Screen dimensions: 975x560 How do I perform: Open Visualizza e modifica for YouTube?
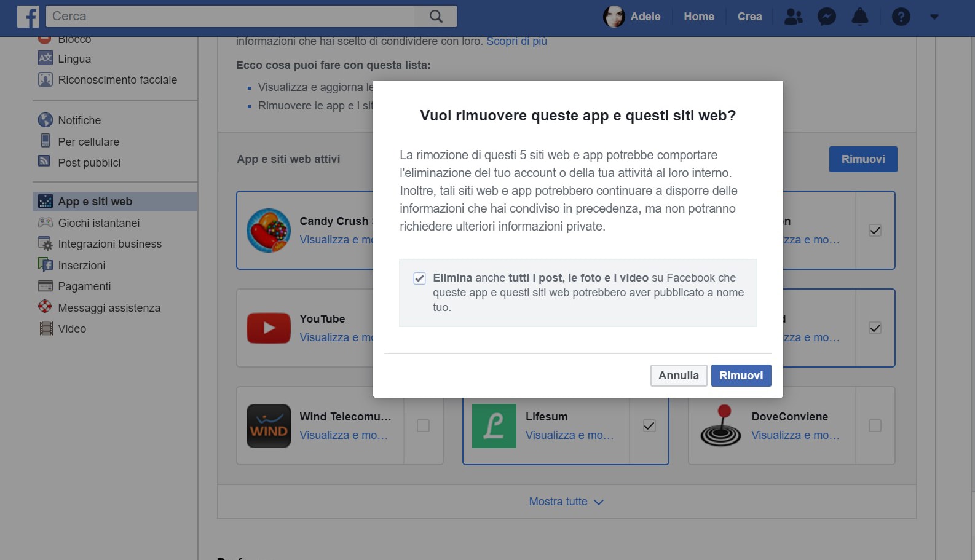336,337
